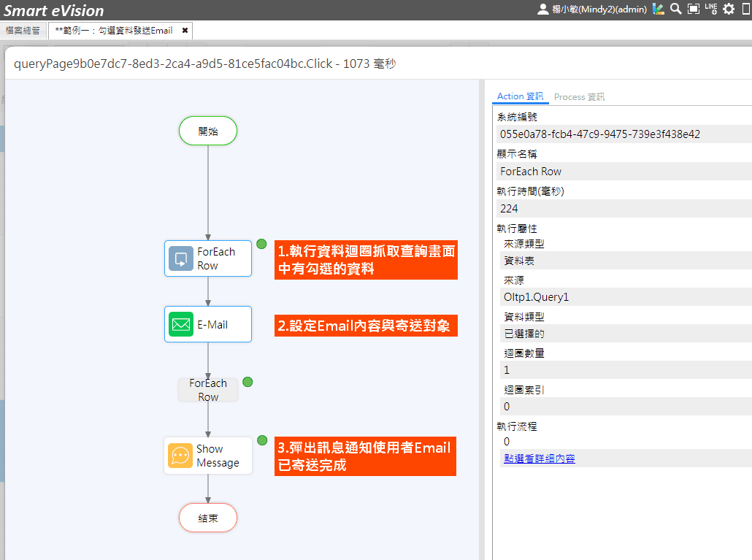The height and width of the screenshot is (560, 752).
Task: Select the gray ForEach Row end node
Action: 208,390
